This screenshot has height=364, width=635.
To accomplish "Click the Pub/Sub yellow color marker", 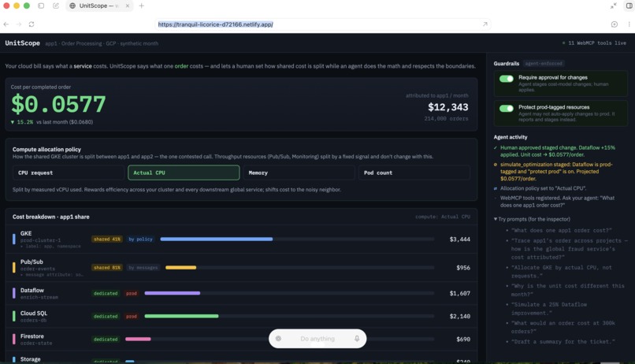I will tap(13, 267).
